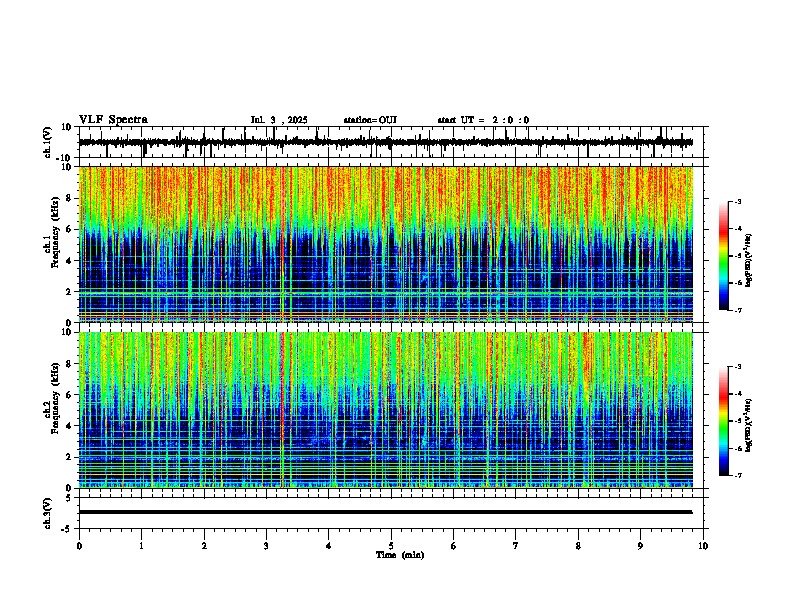Click time axis tick label "6"
This screenshot has height=612, width=792.
click(453, 546)
